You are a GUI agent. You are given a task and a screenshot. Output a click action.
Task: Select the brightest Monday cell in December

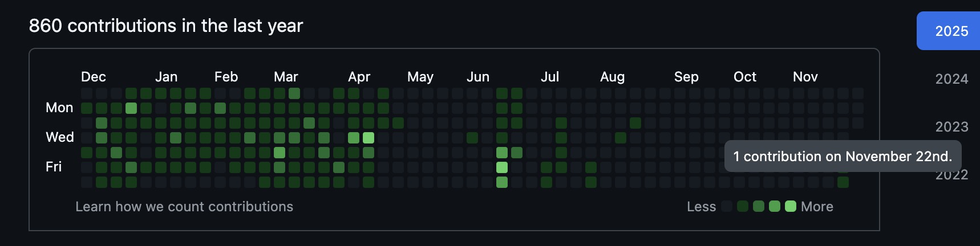coord(131,108)
